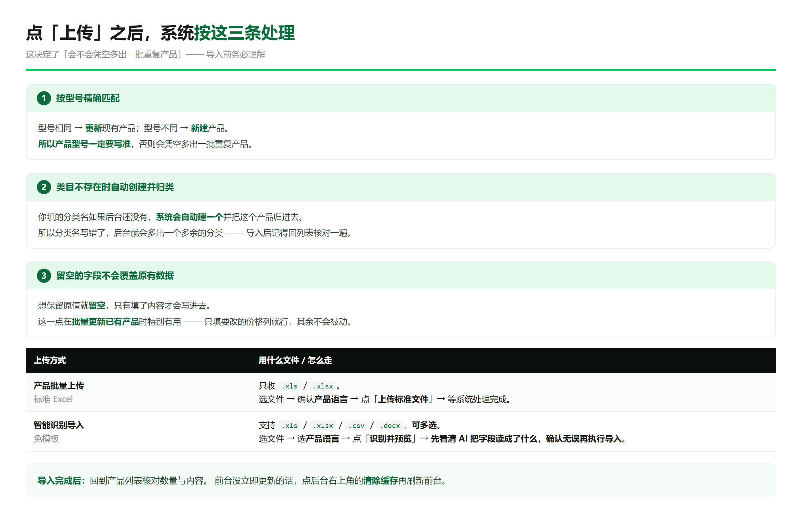Click the numbered badge 3 in the third card
802x532 pixels.
[x=44, y=276]
